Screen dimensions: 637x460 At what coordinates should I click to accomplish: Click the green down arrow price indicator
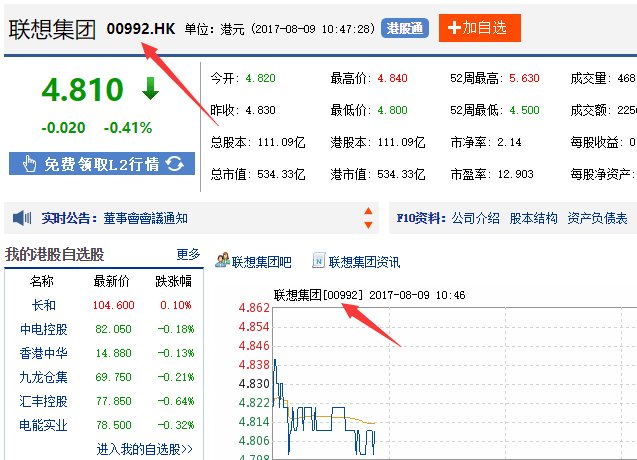(150, 88)
